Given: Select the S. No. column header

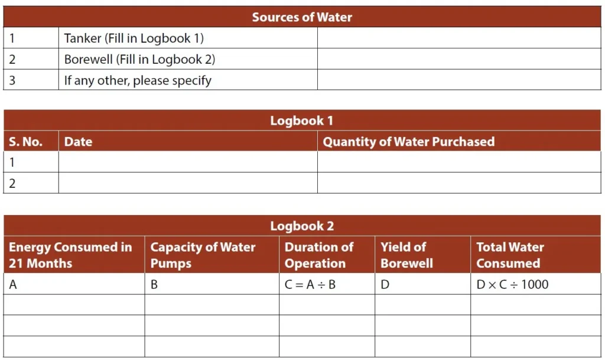Looking at the screenshot, I should [x=31, y=142].
